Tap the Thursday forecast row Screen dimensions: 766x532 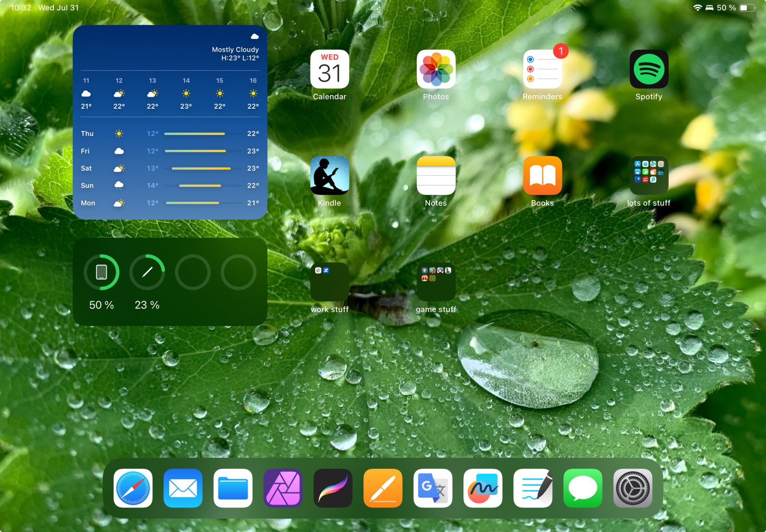pyautogui.click(x=170, y=134)
